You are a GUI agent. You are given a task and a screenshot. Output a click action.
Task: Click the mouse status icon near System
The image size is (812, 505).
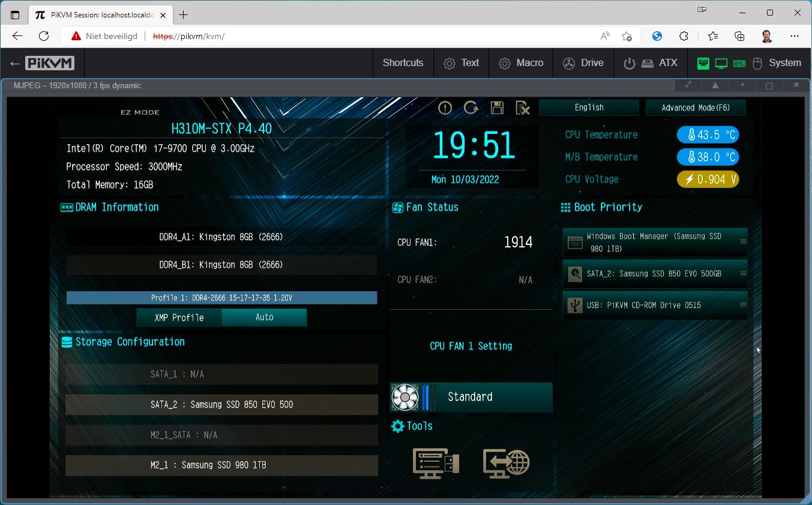click(x=757, y=63)
